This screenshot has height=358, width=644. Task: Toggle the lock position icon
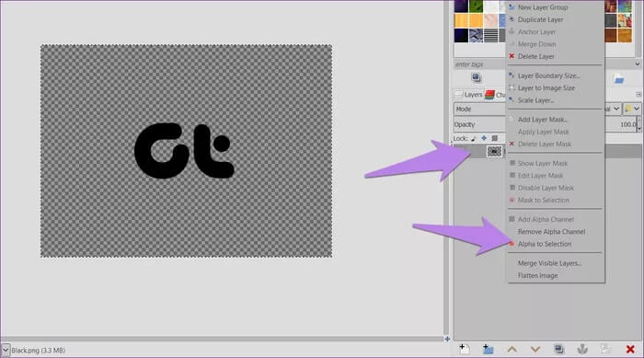(484, 138)
